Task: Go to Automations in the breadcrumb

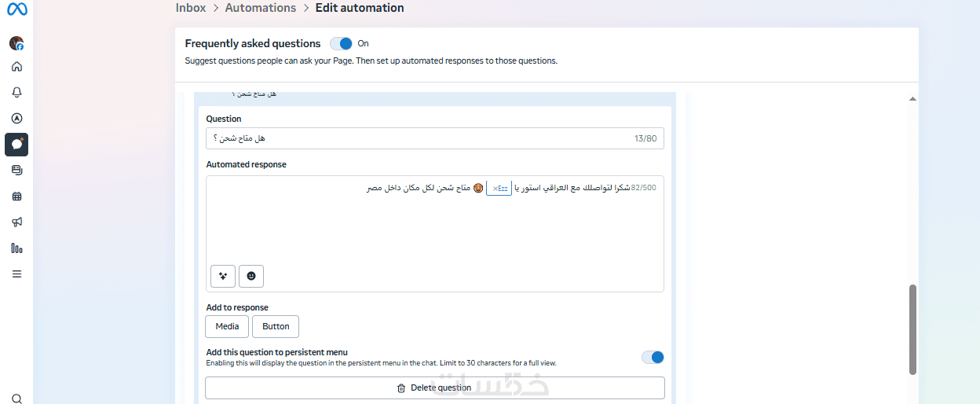Action: tap(261, 8)
